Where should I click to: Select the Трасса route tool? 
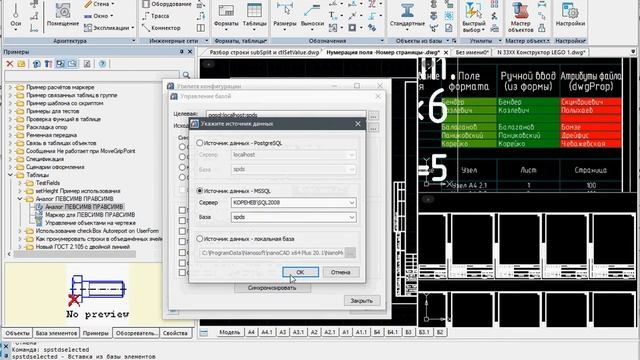coord(156,16)
